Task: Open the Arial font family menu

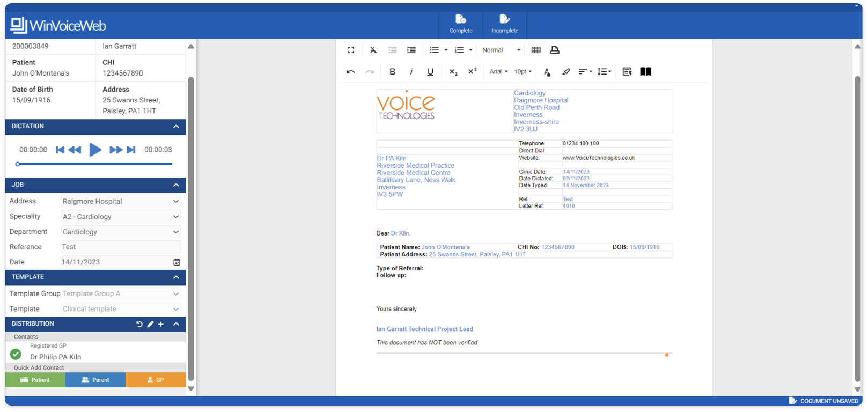Action: click(x=498, y=72)
